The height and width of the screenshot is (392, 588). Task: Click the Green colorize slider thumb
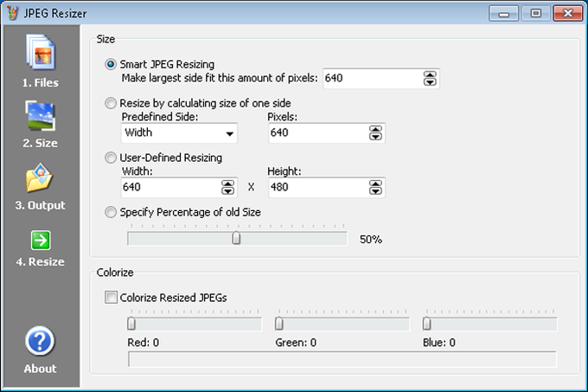[279, 324]
